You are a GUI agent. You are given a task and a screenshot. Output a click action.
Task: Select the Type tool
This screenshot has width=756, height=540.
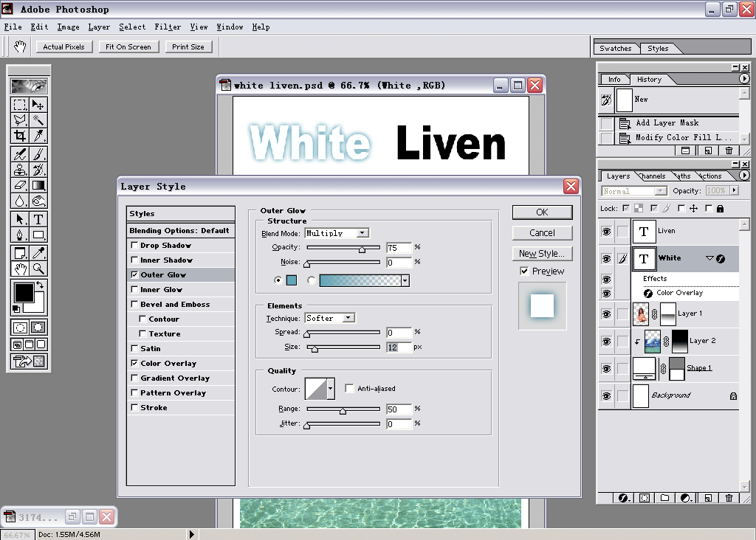38,219
